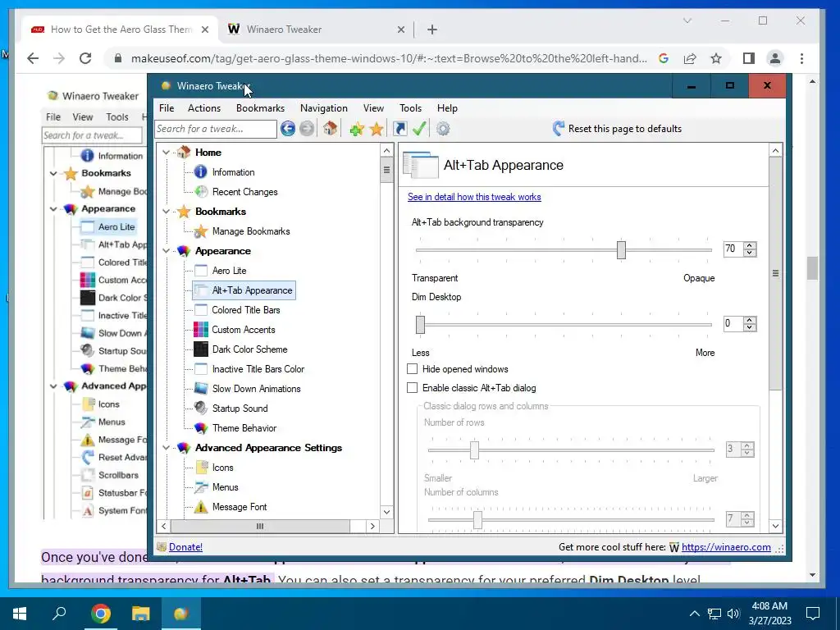Open Chrome side panel icon
840x630 pixels.
[749, 58]
